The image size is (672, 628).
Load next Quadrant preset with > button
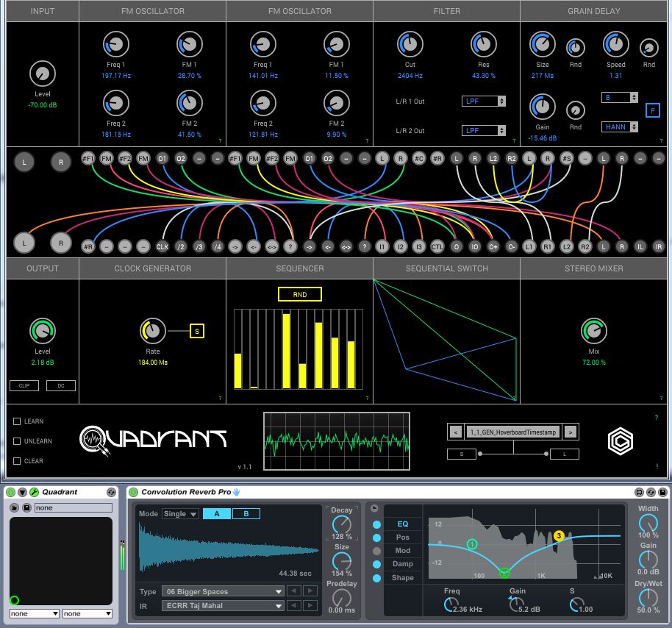[571, 432]
